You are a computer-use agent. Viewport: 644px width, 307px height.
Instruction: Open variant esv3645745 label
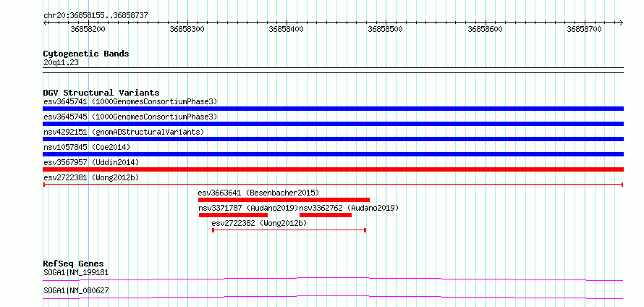(x=130, y=117)
